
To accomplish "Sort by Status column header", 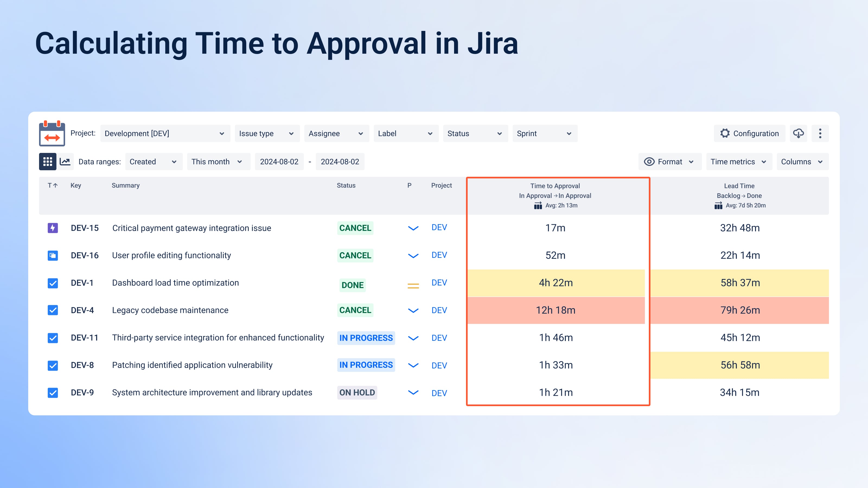I will [346, 185].
